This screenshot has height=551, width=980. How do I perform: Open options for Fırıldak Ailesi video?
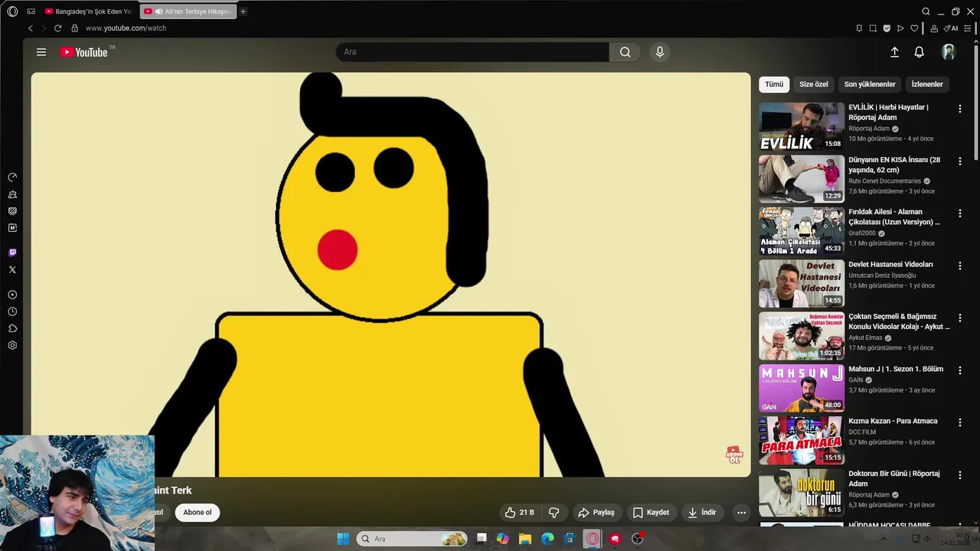coord(960,214)
